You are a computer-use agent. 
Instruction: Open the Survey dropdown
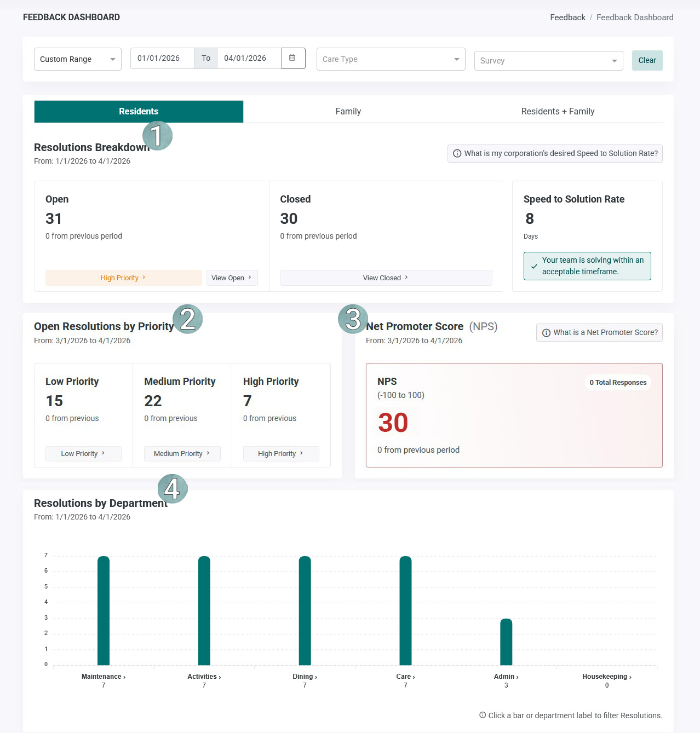[549, 61]
